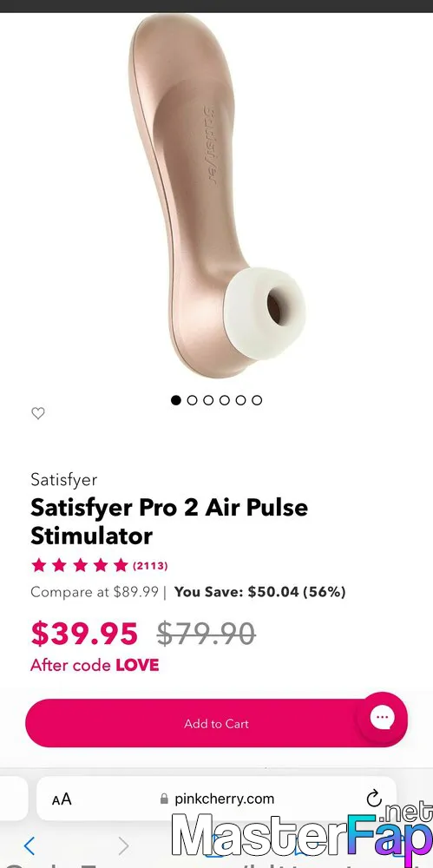Open the live chat bubble
The height and width of the screenshot is (868, 433).
pos(382,718)
